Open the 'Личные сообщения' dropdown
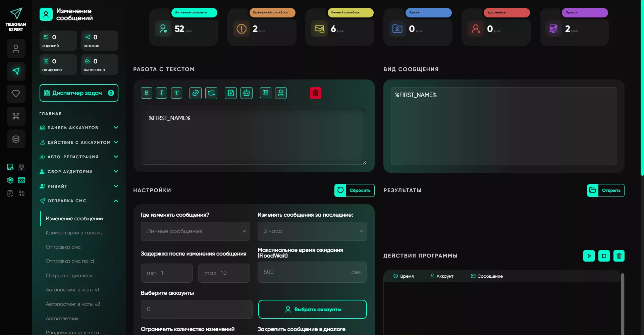 196,231
